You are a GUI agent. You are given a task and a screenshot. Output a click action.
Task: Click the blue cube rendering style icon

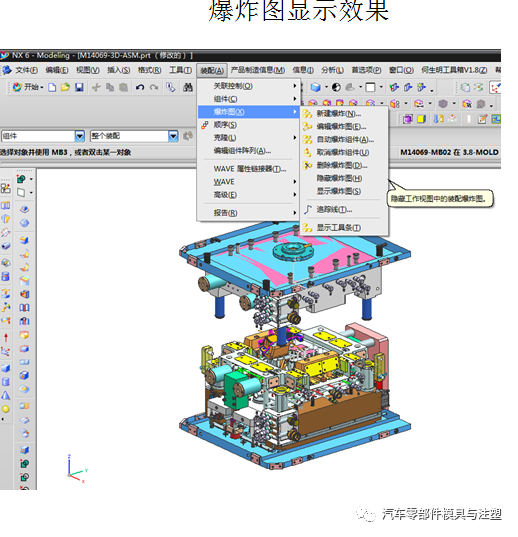click(x=316, y=88)
